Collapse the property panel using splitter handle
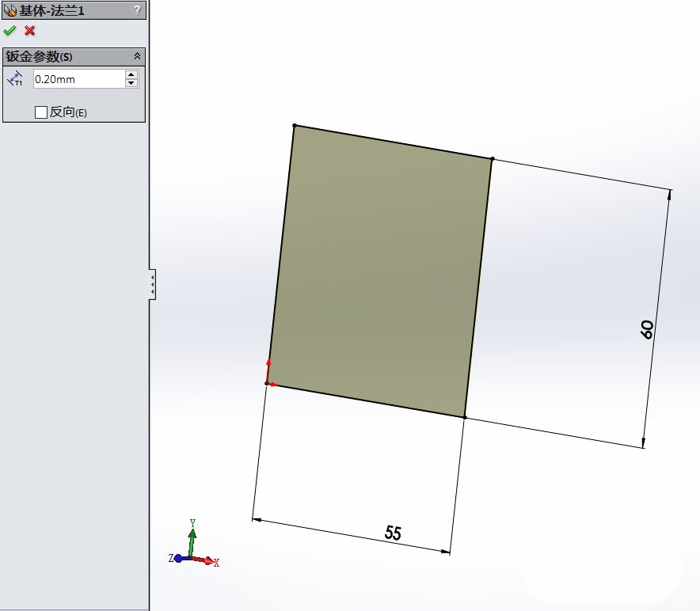The image size is (700, 611). tap(153, 284)
